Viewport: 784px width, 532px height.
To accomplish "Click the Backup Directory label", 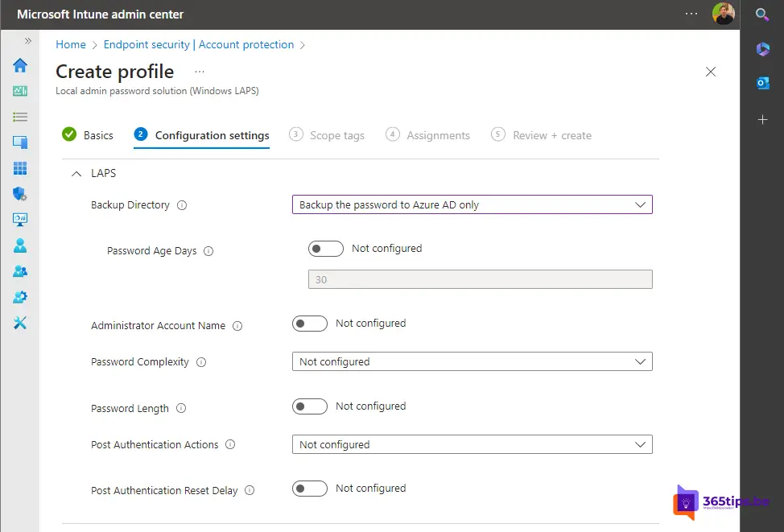I will 130,205.
